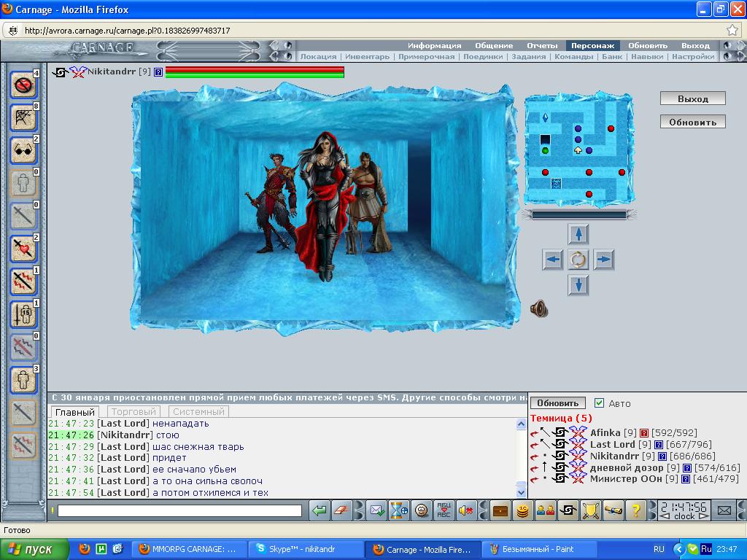Open the Общение menu
747x560 pixels.
[494, 46]
